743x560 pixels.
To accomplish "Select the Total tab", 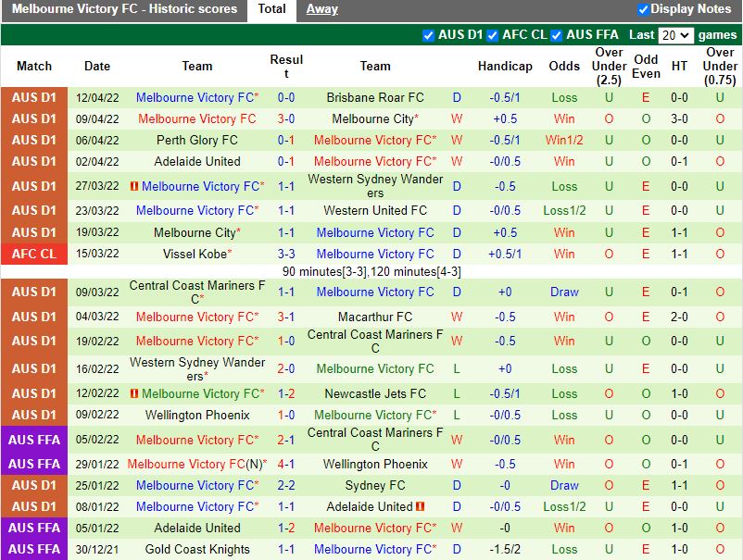I will pos(271,9).
